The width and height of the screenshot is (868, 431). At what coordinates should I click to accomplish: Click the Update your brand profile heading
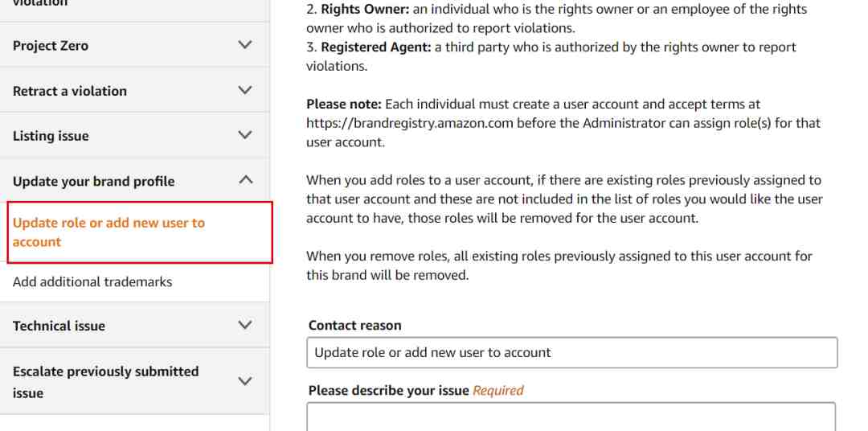coord(93,182)
